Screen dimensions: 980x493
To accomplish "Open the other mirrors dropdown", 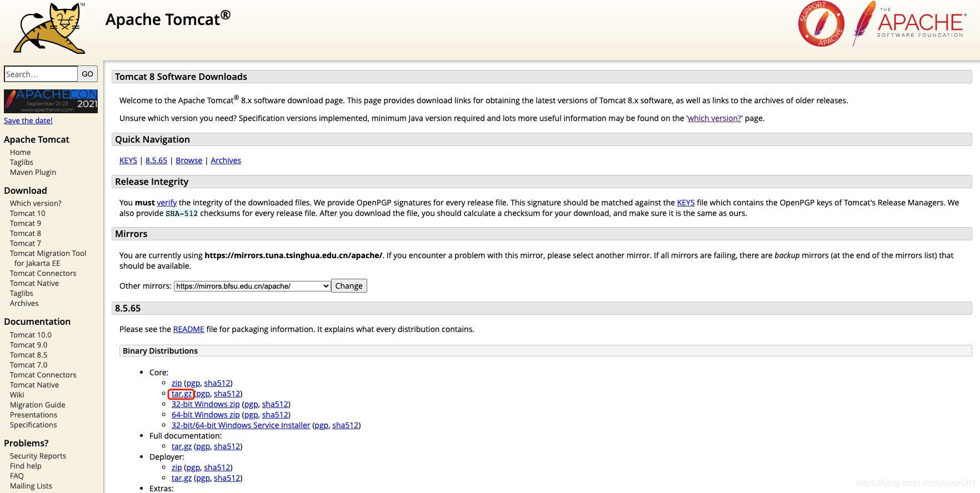I will (x=252, y=286).
